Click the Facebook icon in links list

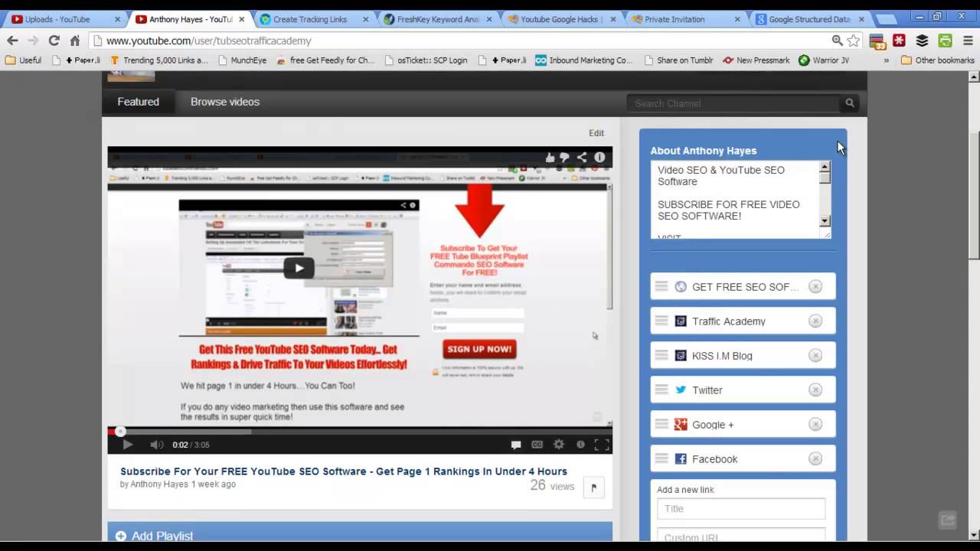(681, 458)
